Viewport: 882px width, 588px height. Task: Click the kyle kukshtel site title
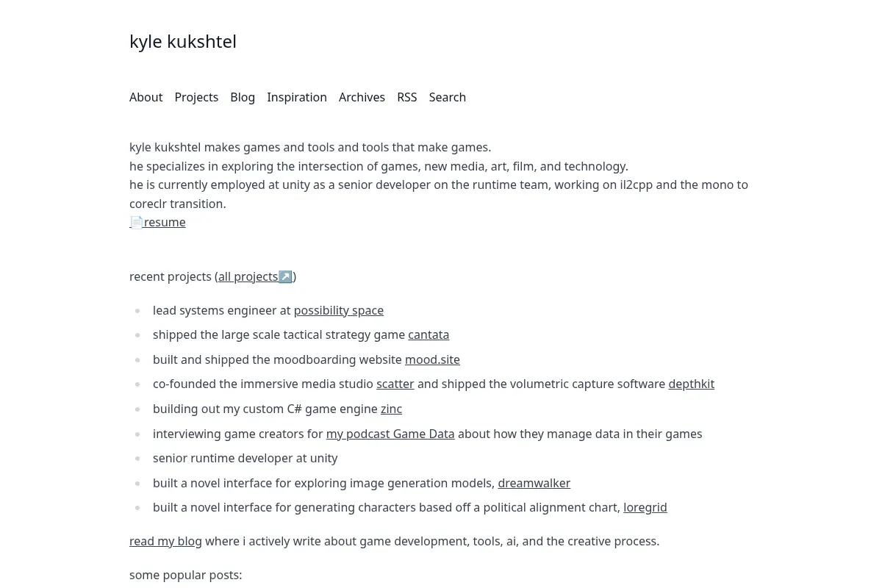point(183,41)
